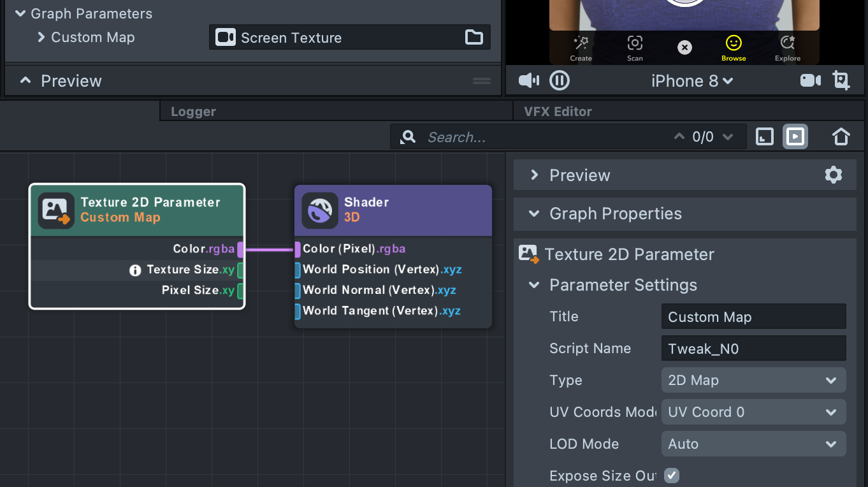This screenshot has height=487, width=868.
Task: Click the Title field containing Custom Map
Action: pyautogui.click(x=753, y=317)
